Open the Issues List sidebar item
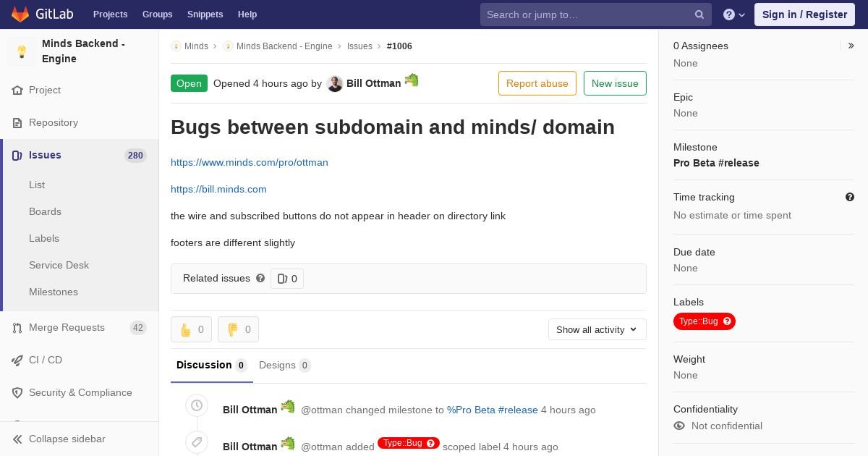 [37, 185]
